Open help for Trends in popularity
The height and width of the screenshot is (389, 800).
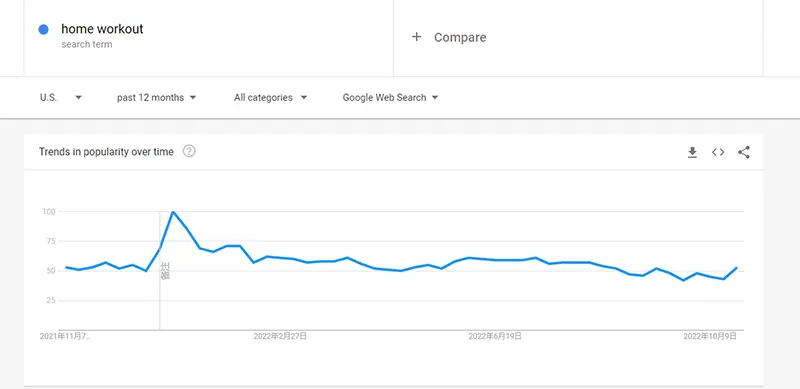(x=189, y=151)
